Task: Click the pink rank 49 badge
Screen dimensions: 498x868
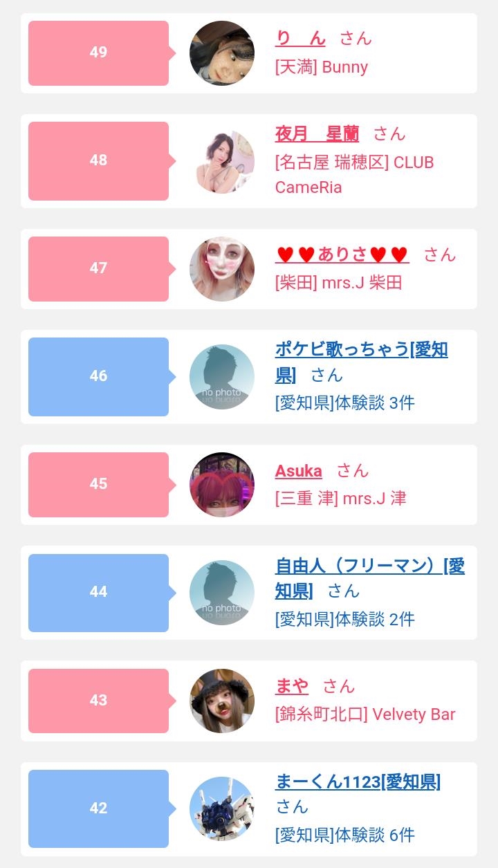Action: point(98,53)
